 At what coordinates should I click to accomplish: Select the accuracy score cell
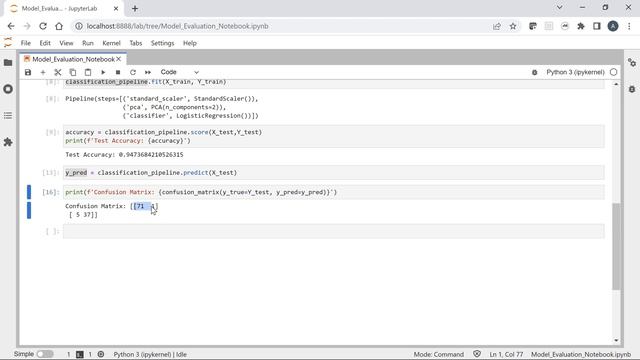click(x=333, y=136)
